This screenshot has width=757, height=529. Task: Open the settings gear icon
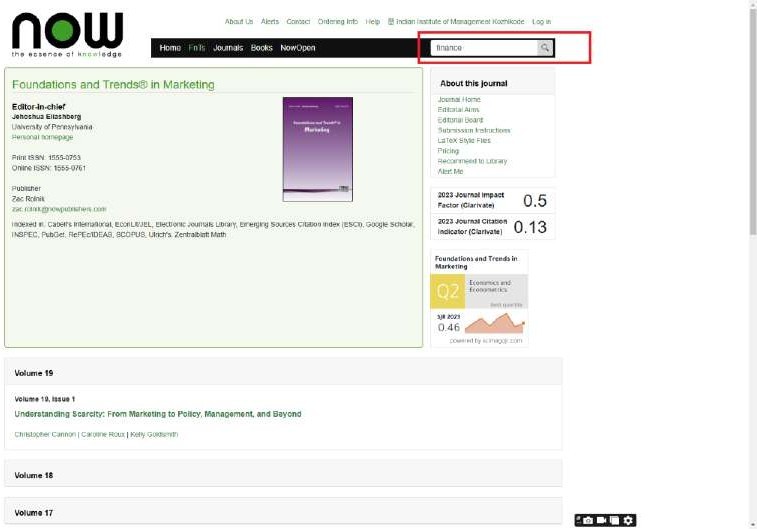click(x=629, y=520)
